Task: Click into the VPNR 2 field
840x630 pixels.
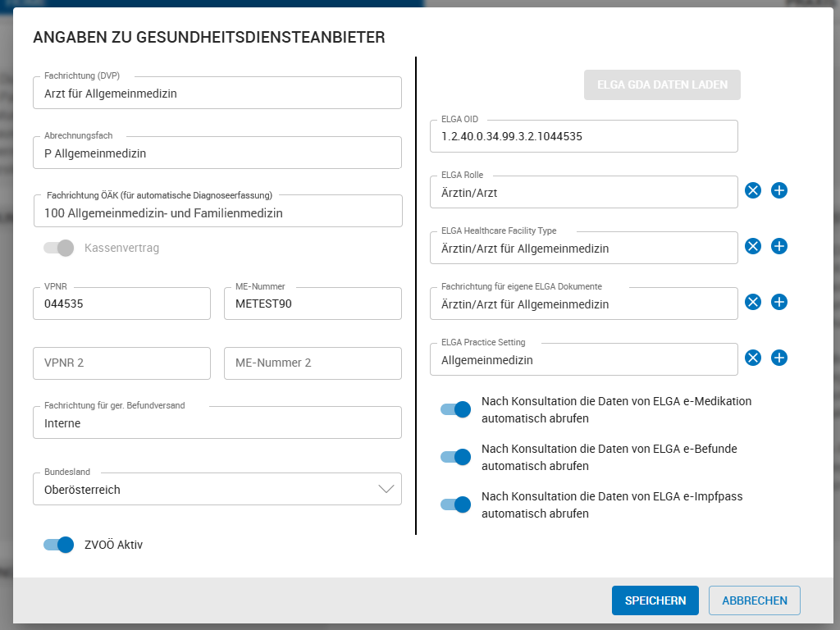Action: tap(121, 363)
